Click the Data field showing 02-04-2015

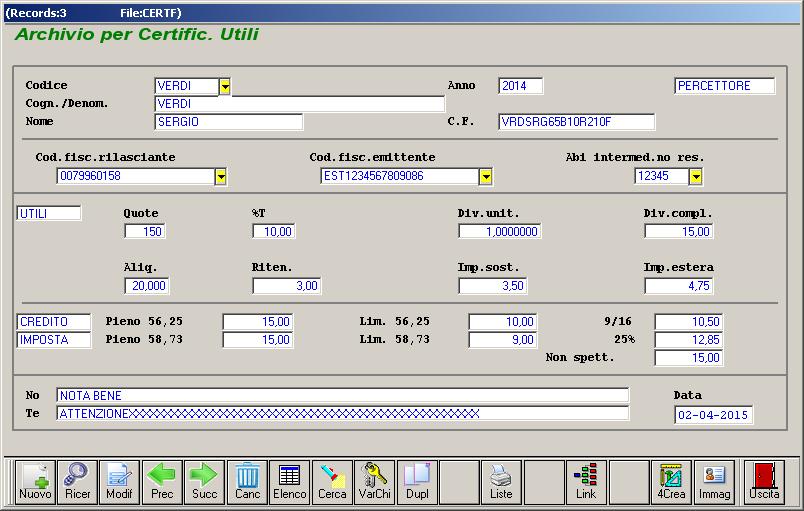click(714, 415)
